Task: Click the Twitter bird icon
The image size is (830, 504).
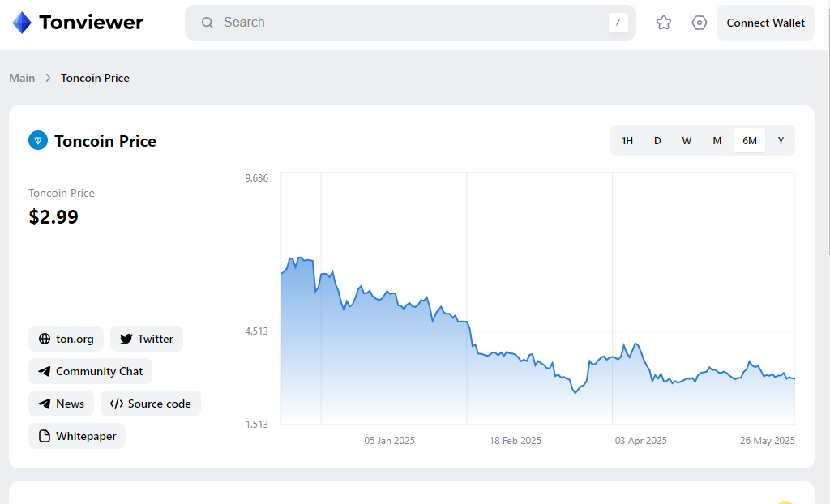Action: click(126, 339)
